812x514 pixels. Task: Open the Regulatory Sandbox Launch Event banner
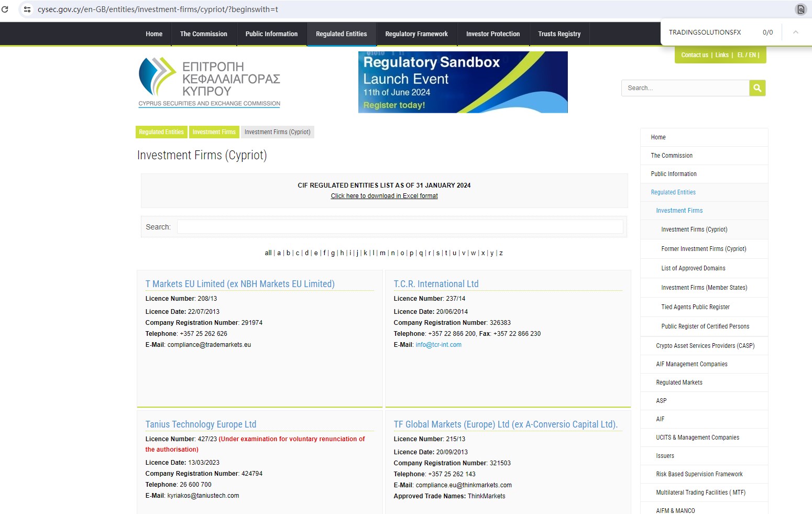(x=463, y=82)
